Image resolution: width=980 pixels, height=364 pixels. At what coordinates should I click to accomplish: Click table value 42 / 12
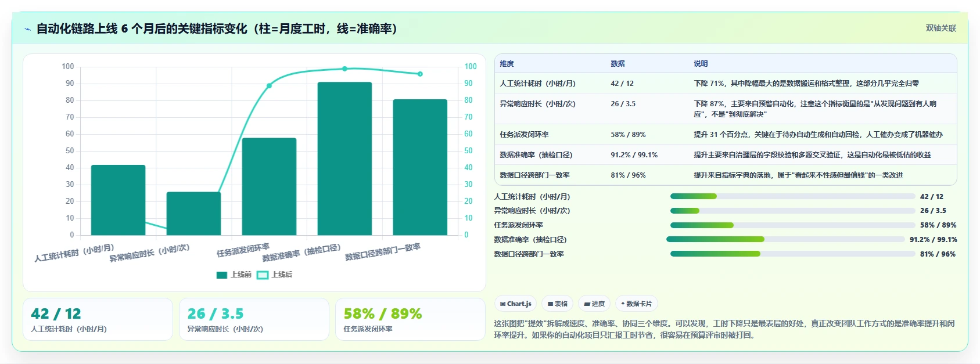point(622,84)
